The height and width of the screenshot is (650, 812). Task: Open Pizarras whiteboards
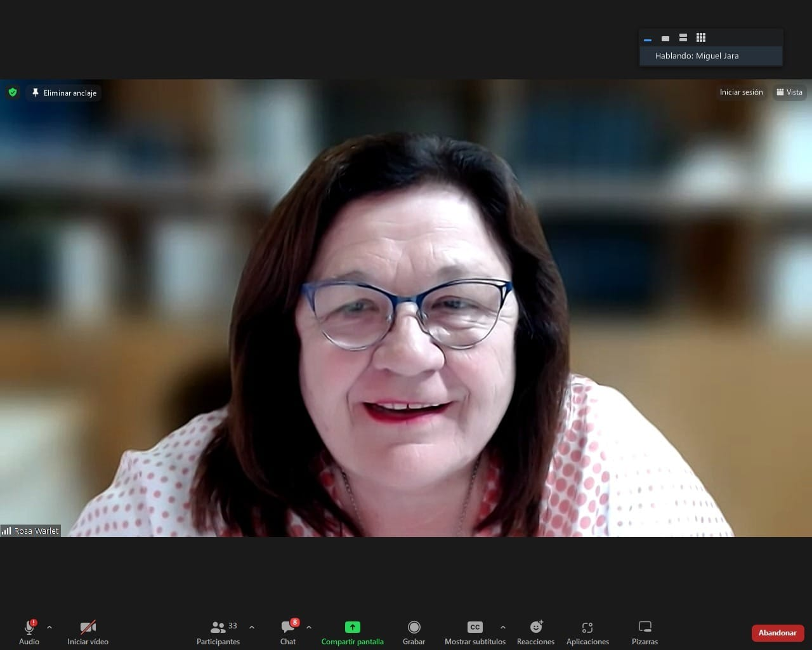pos(645,632)
